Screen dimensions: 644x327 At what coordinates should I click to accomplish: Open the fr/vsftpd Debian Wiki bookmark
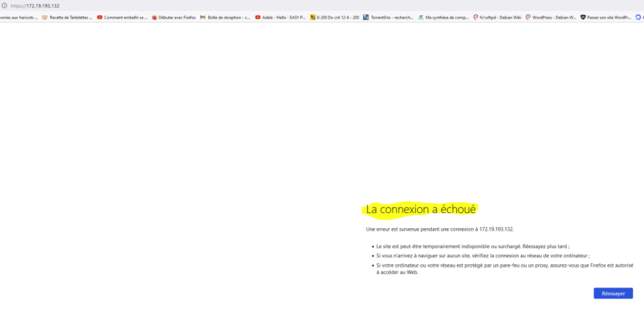497,18
